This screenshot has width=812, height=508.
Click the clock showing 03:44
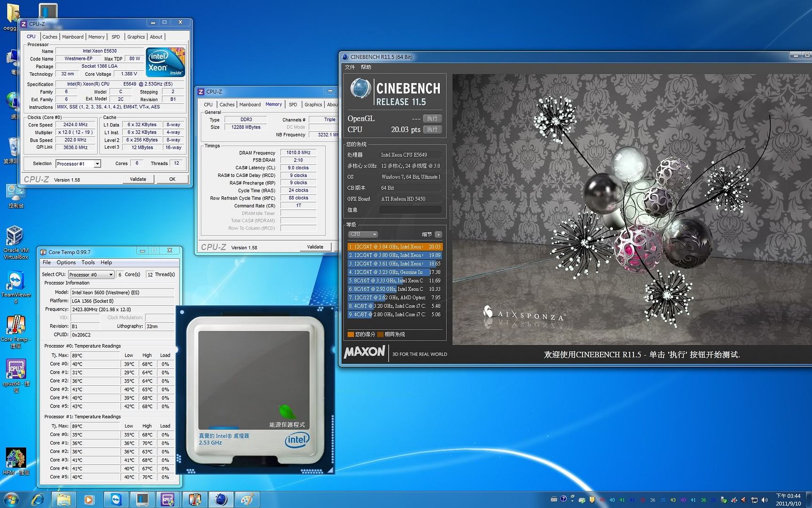point(788,500)
